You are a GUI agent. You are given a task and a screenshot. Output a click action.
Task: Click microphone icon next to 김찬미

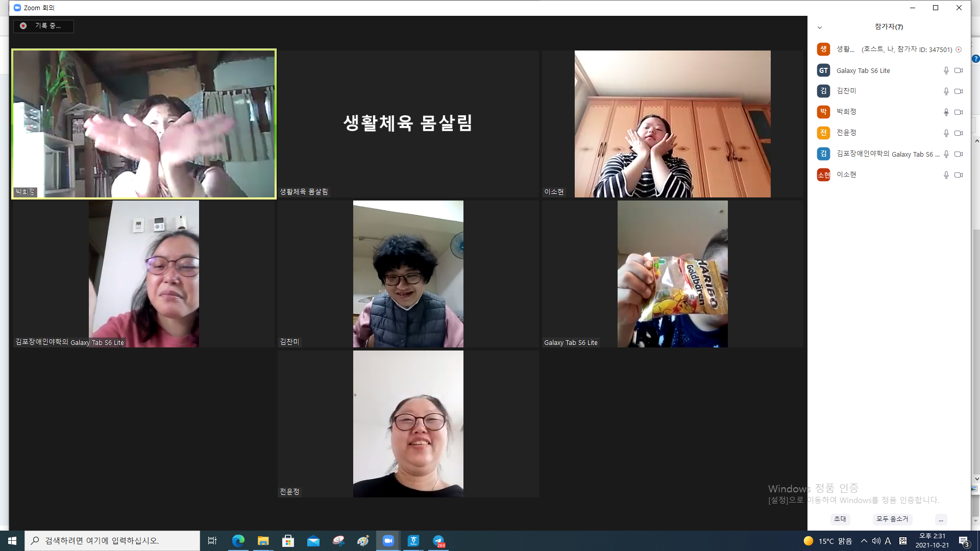(946, 91)
